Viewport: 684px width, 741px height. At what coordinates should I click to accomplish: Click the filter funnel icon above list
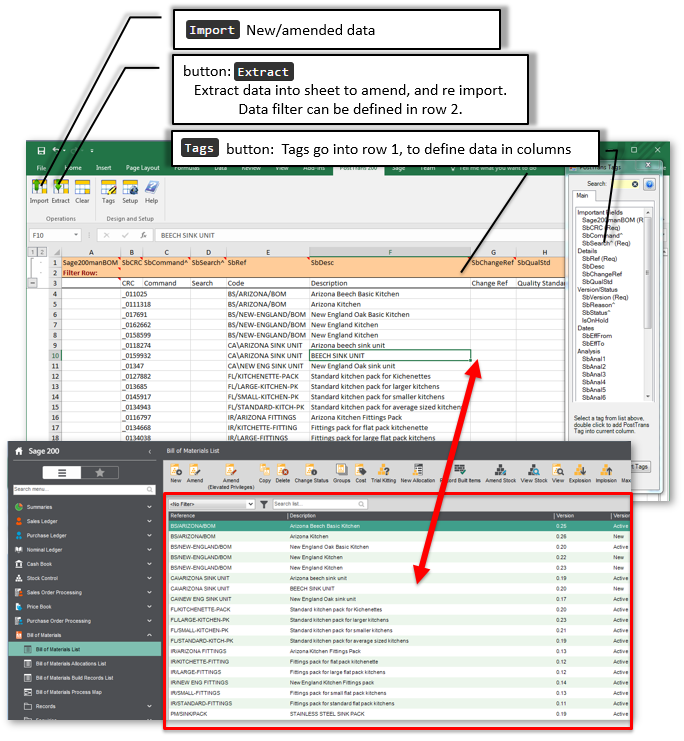pyautogui.click(x=264, y=504)
